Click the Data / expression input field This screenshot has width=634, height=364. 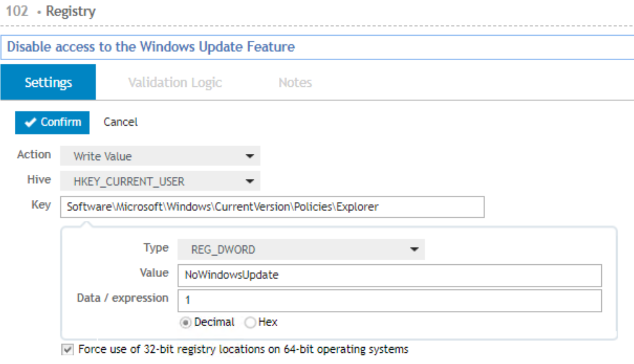tap(389, 300)
